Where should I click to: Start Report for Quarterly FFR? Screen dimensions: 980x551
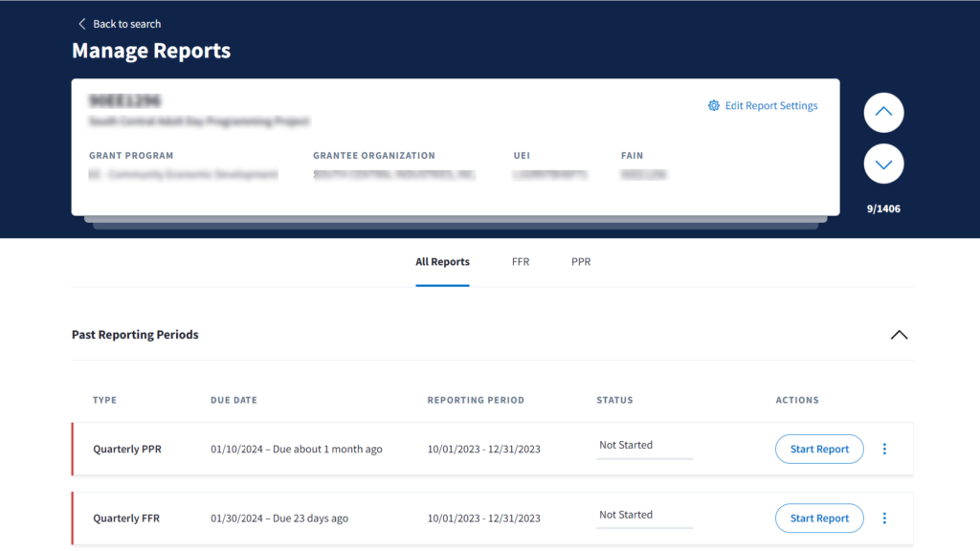(x=819, y=518)
